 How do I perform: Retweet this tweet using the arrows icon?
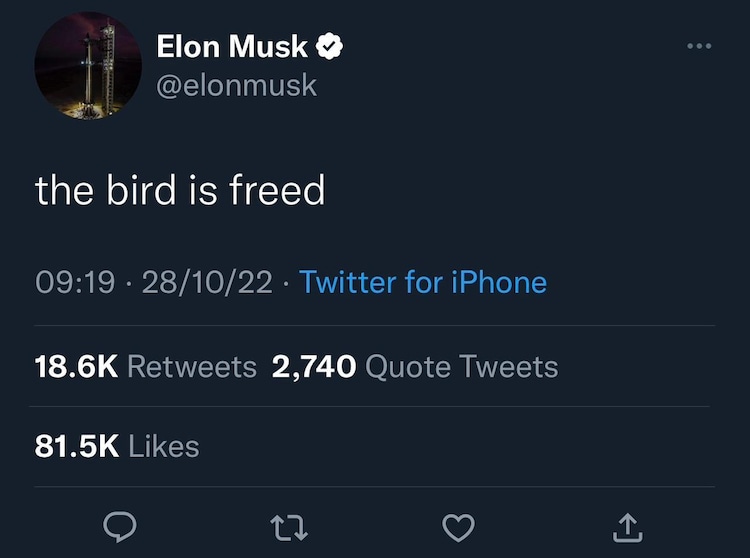pos(289,525)
